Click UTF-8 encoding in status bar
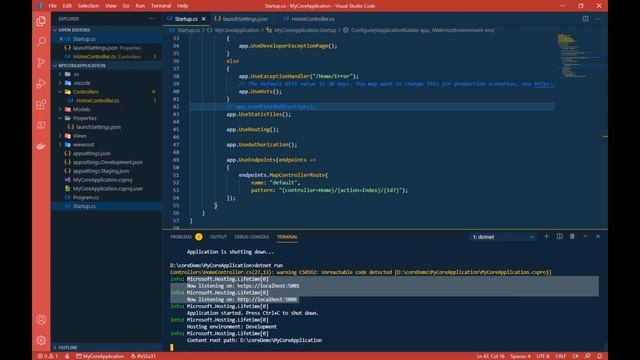The width and height of the screenshot is (640, 360). click(542, 356)
